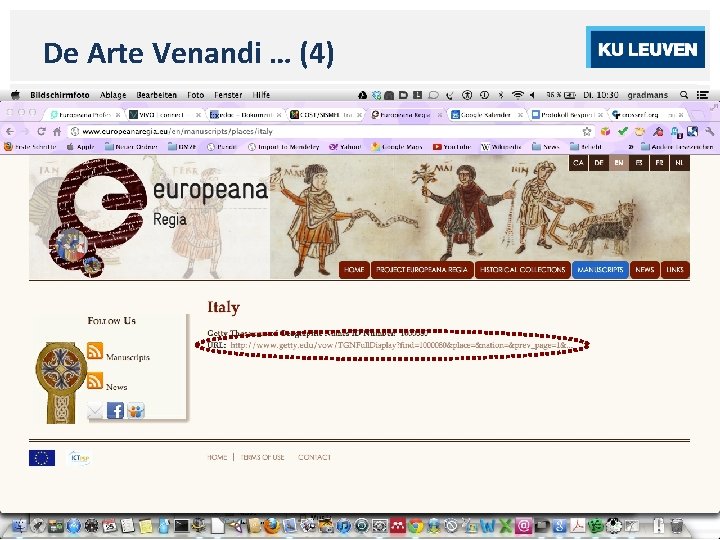Screen dimensions: 720x540
Task: Open Finder from the Dock
Action: [20, 525]
